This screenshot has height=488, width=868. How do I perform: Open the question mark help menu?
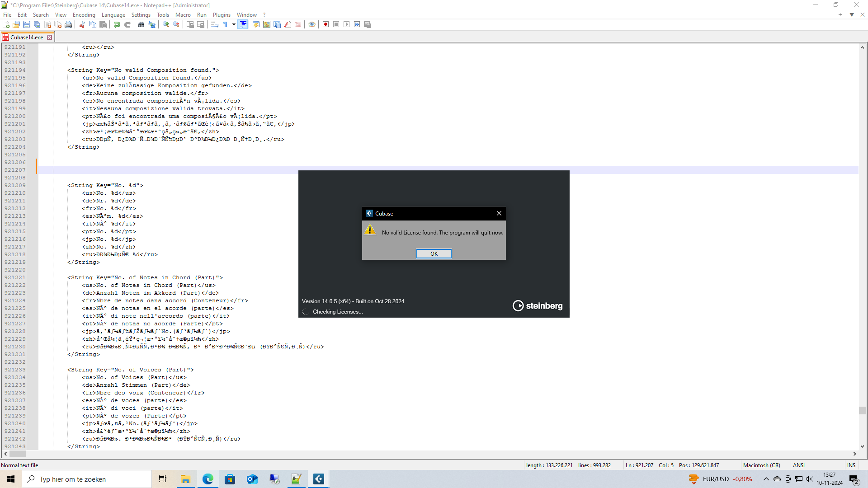point(264,15)
